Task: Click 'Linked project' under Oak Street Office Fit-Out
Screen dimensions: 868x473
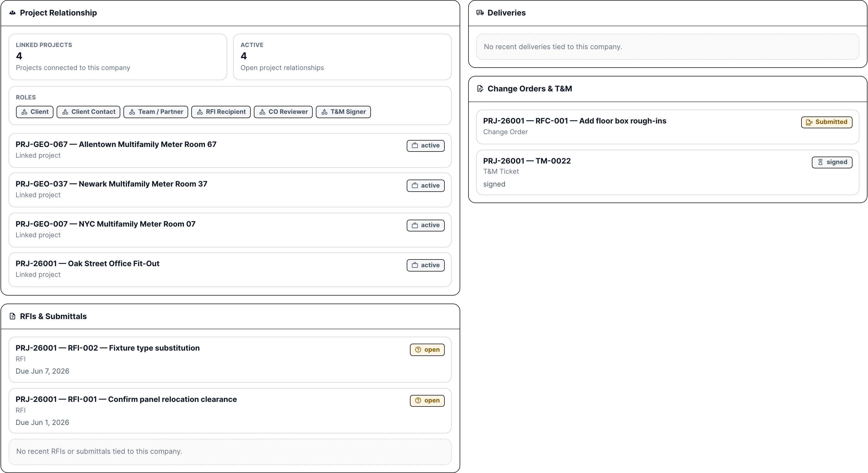Action: tap(38, 275)
